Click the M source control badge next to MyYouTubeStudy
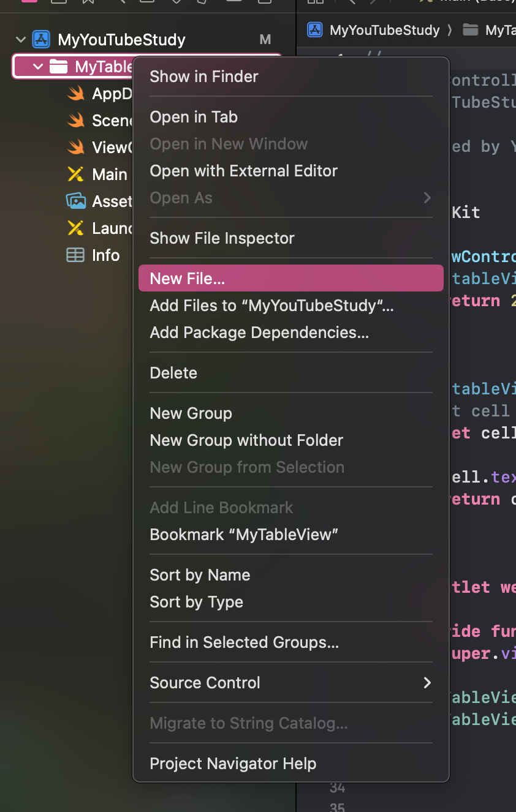The width and height of the screenshot is (516, 812). 265,39
